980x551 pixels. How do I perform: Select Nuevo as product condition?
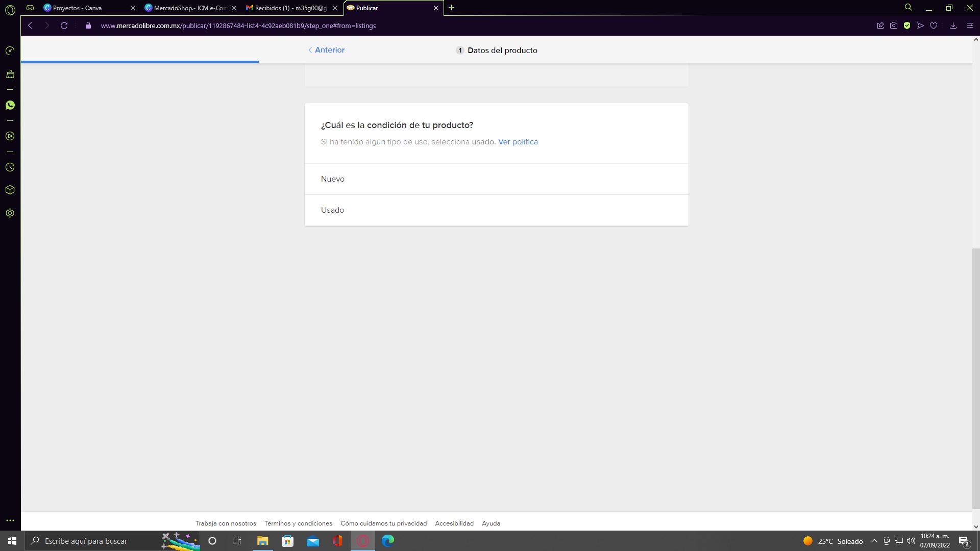496,179
